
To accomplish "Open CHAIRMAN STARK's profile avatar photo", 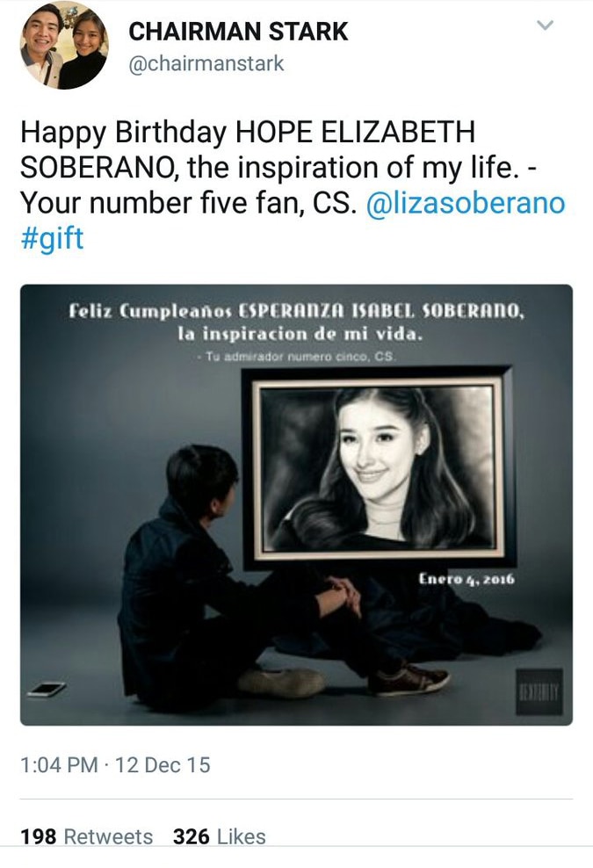I will [64, 46].
